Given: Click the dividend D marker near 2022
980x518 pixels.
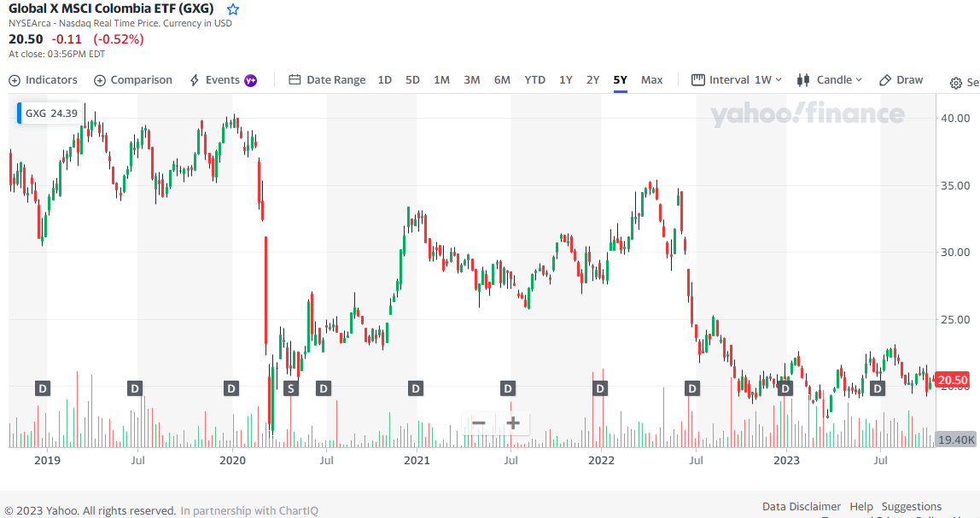Looking at the screenshot, I should click(600, 388).
